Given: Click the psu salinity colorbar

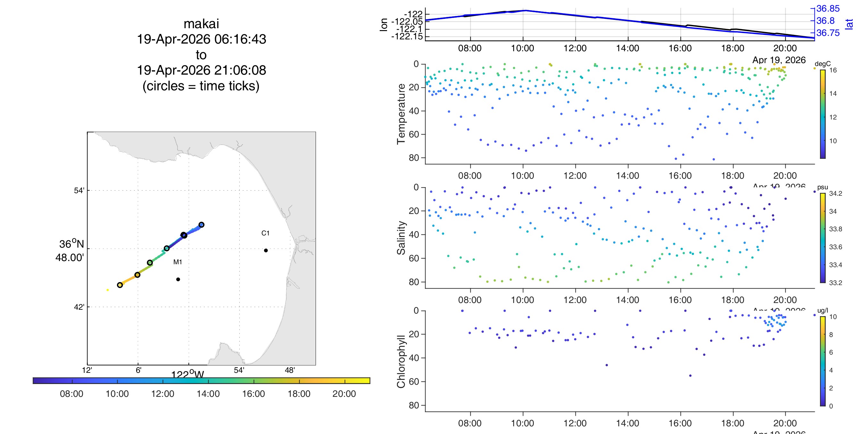Looking at the screenshot, I should [x=823, y=238].
